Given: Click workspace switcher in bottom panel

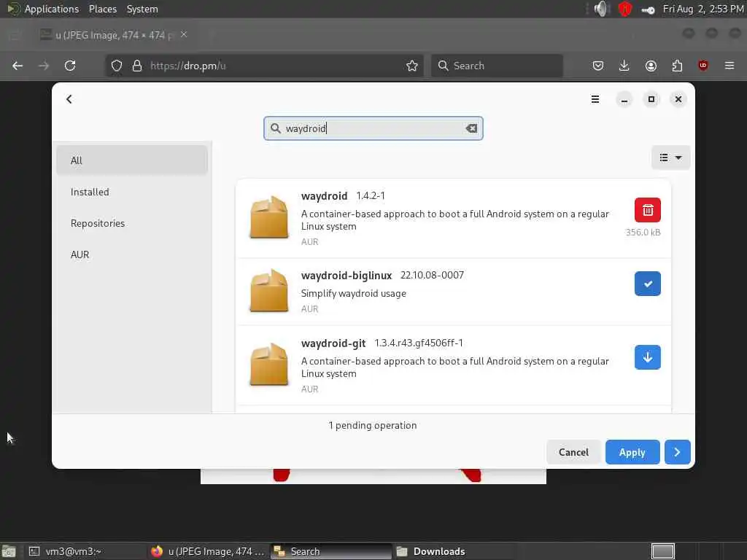Looking at the screenshot, I should [x=662, y=551].
